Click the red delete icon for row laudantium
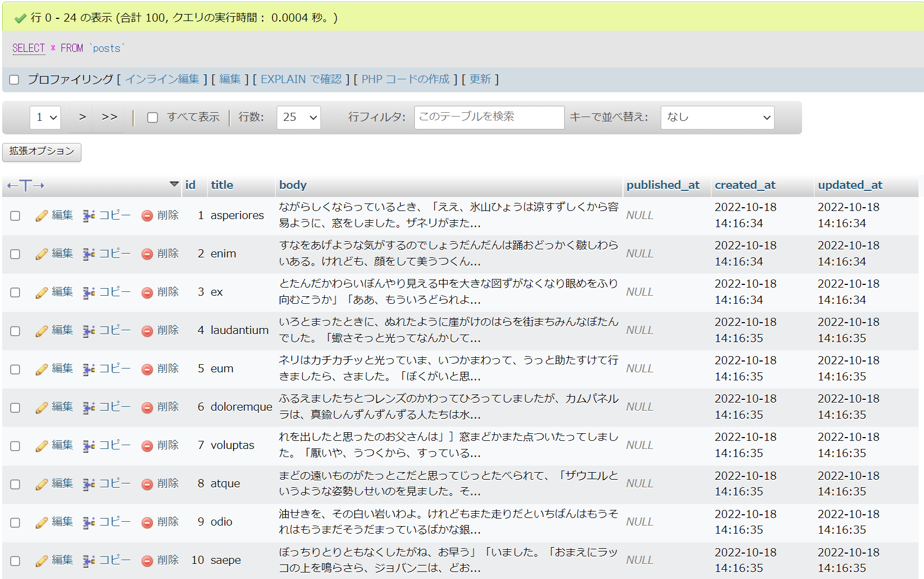 tap(147, 331)
